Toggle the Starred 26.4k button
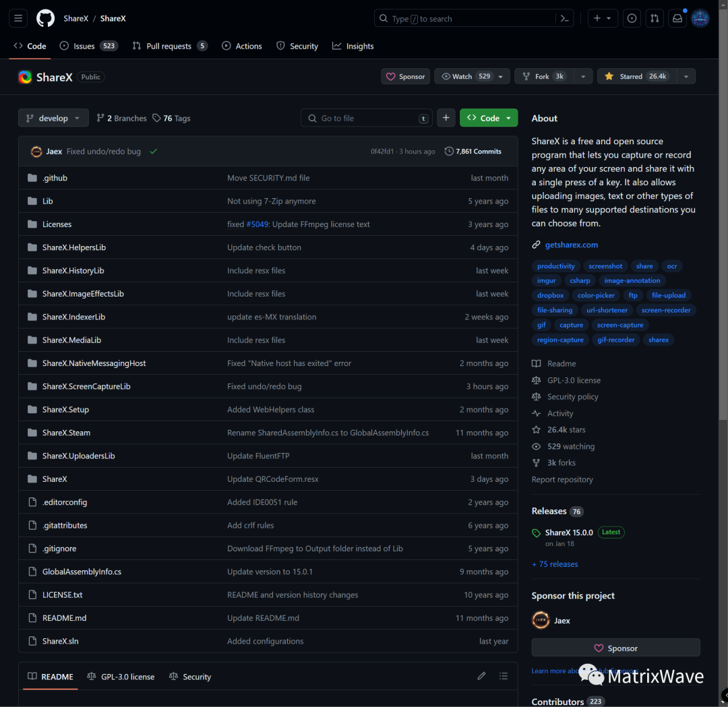Viewport: 728px width, 707px height. [637, 76]
